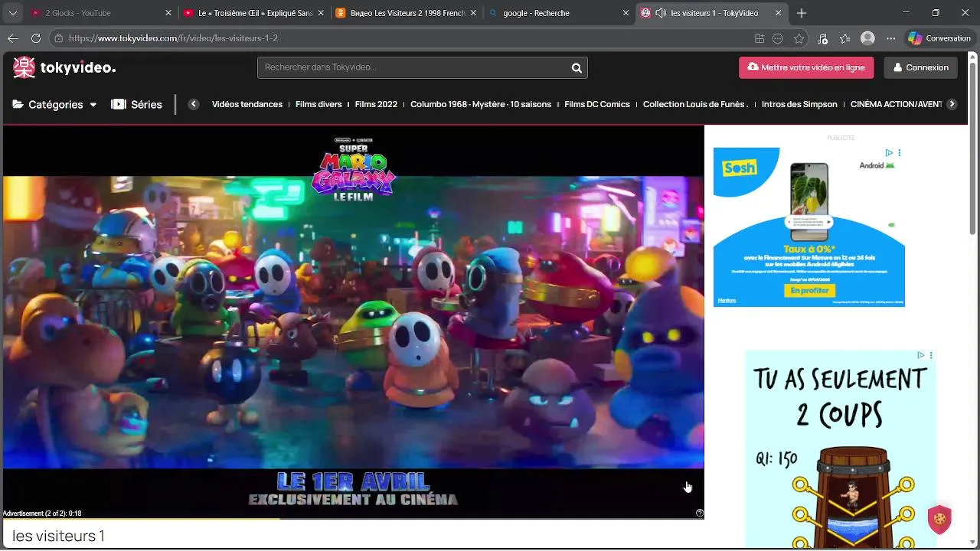This screenshot has width=980, height=551.
Task: Open the Sosh ad options menu
Action: (x=900, y=152)
